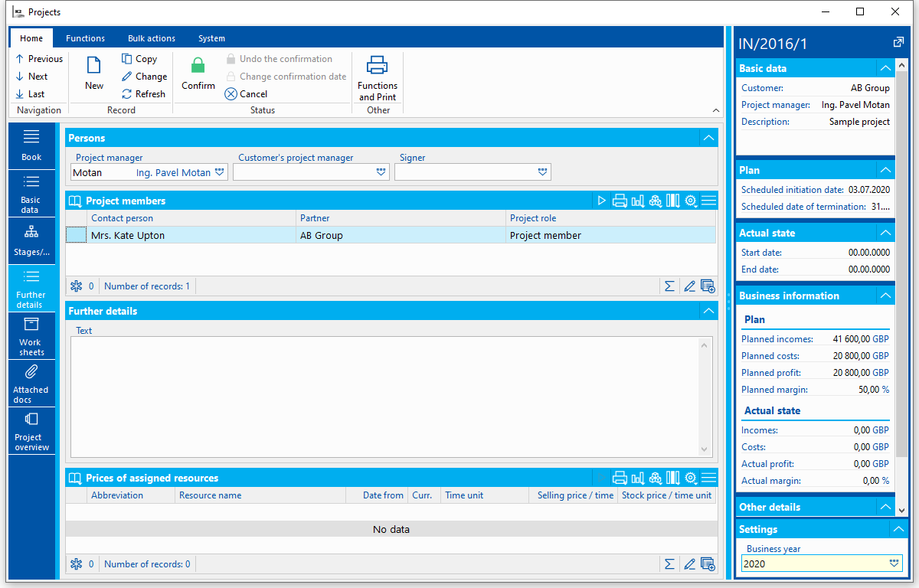Collapse the ribbon with the chevron
Viewport: 919px width, 588px height.
point(716,110)
